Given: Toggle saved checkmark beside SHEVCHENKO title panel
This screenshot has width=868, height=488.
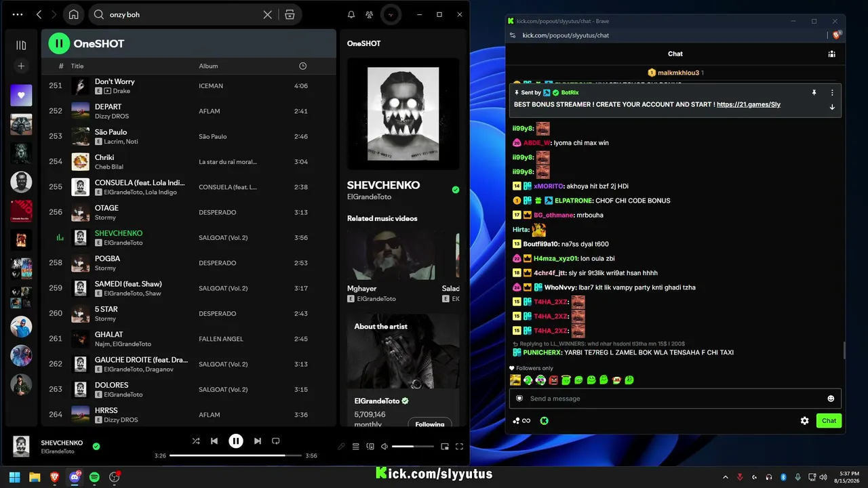Looking at the screenshot, I should click(456, 190).
